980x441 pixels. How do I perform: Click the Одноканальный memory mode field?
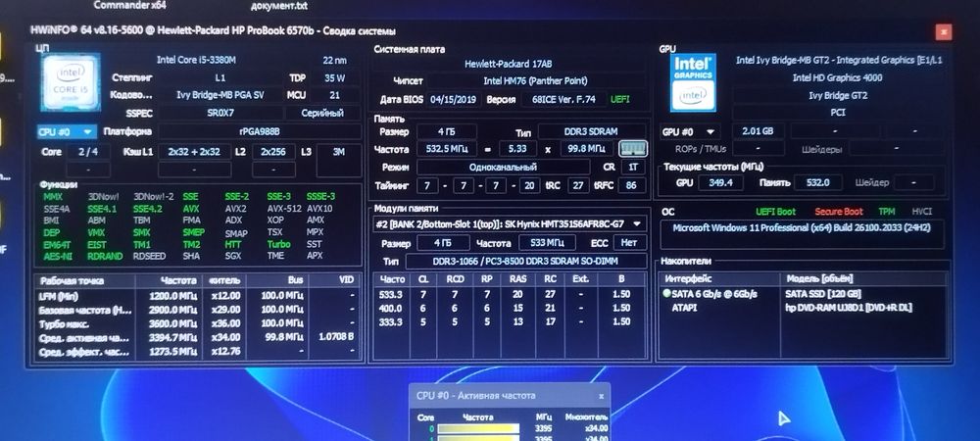(x=503, y=168)
